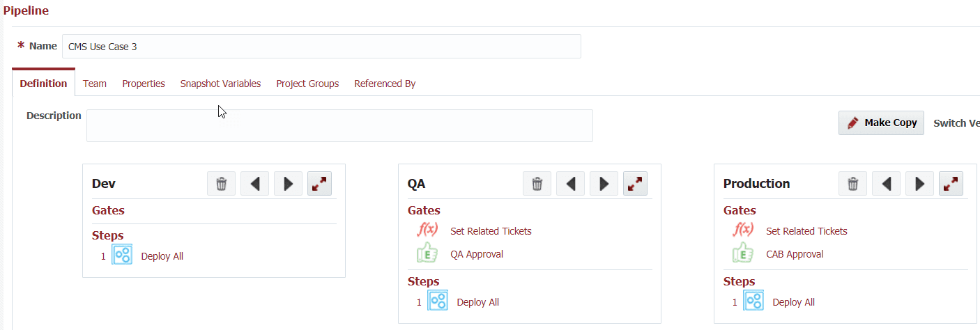The image size is (980, 330).
Task: Switch to the Team tab
Action: tap(95, 84)
